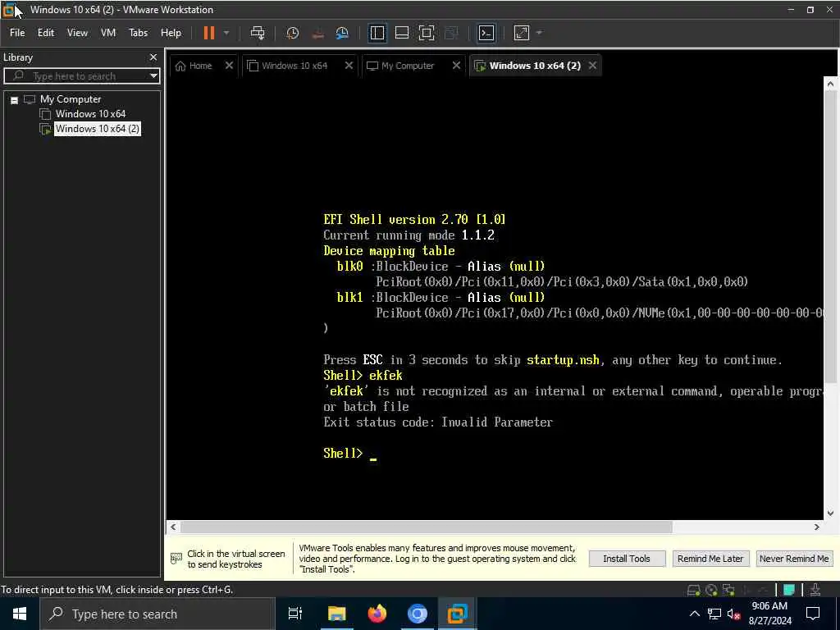Open the File menu
Viewport: 840px width, 630px height.
click(x=17, y=33)
